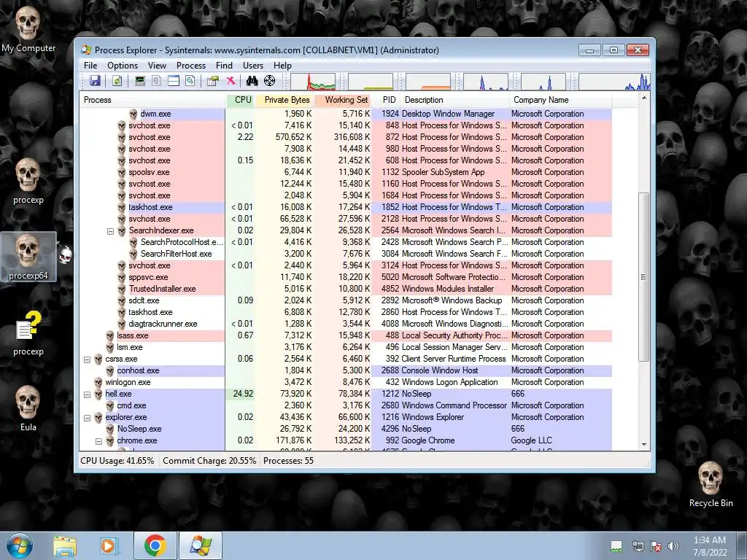This screenshot has width=747, height=560.
Task: Select the dwm.exe process row
Action: 346,114
